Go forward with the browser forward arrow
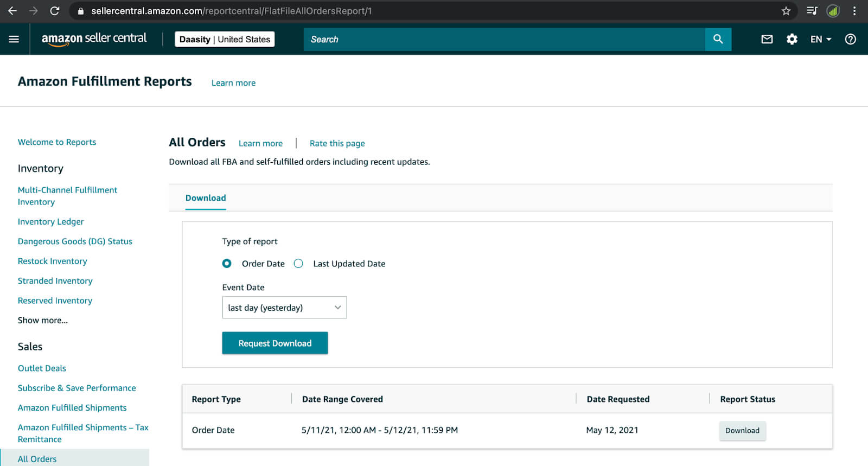 [33, 11]
